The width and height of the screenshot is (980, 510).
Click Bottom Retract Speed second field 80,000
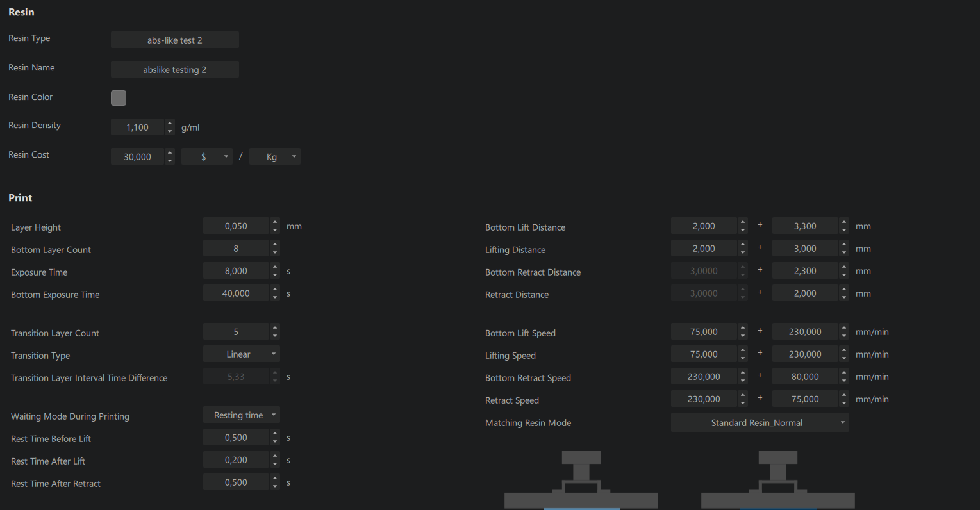805,376
